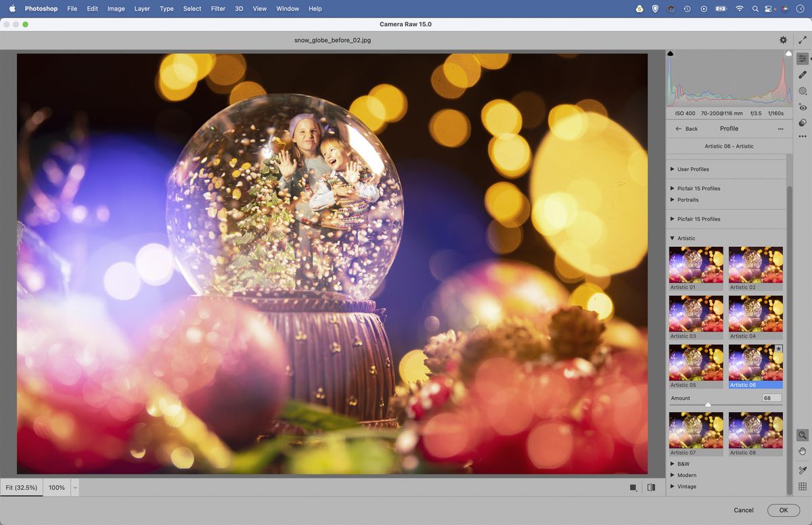Open the Window menu
The height and width of the screenshot is (525, 812).
[x=287, y=9]
